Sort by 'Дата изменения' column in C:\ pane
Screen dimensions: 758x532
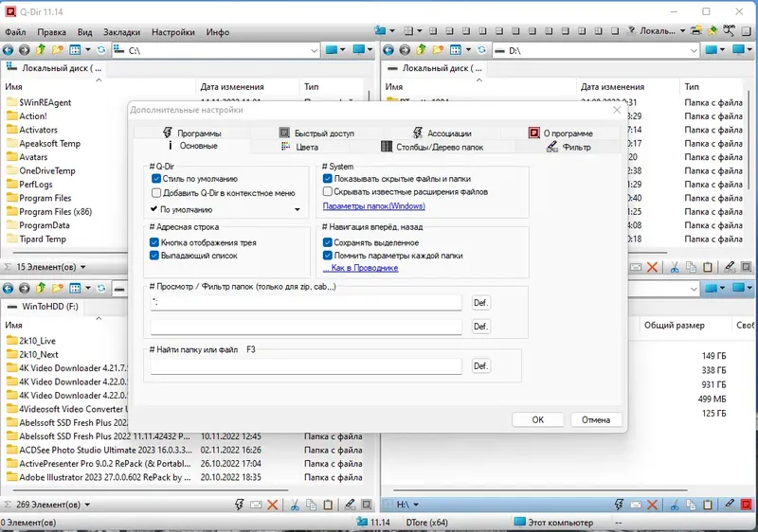(232, 87)
